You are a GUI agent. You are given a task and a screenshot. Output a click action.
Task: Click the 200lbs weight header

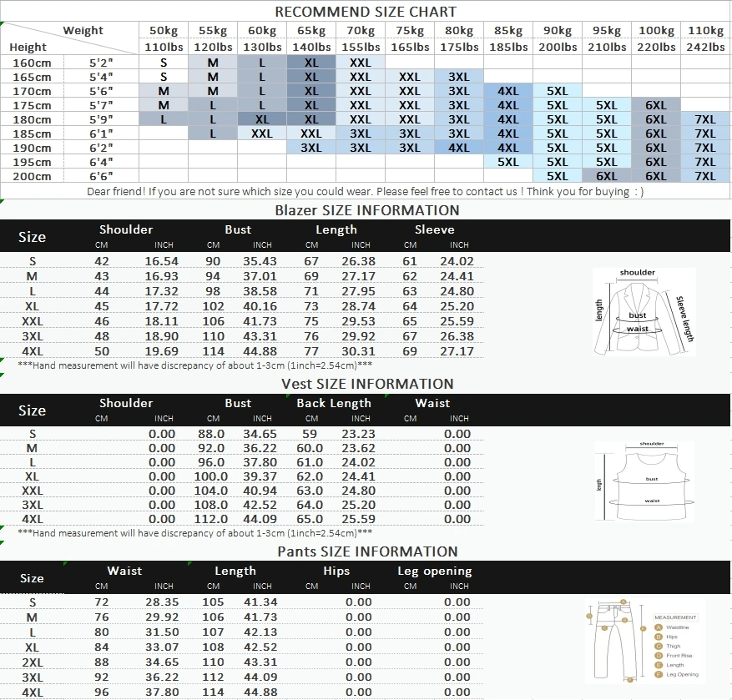558,47
